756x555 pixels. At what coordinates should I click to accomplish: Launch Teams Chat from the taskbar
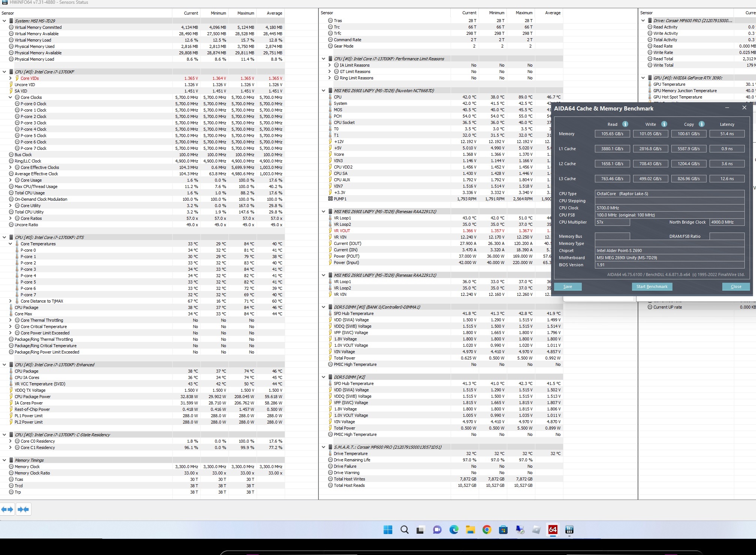[x=437, y=530]
